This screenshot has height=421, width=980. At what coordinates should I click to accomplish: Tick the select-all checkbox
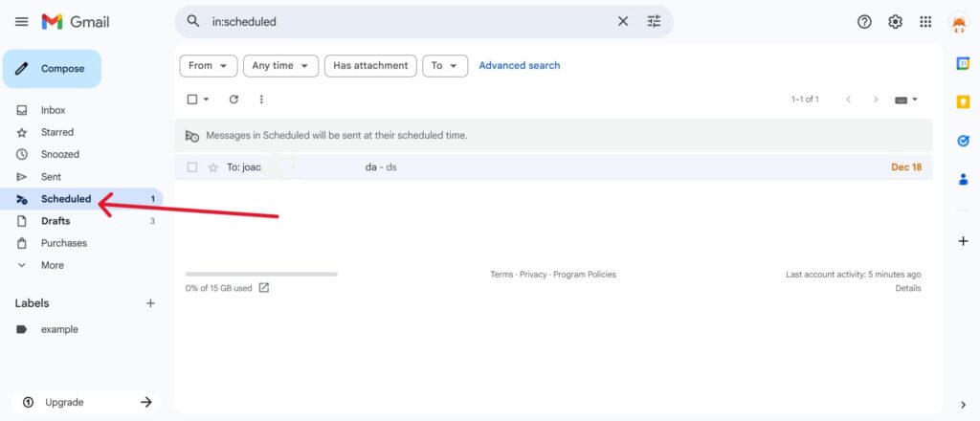[x=192, y=100]
